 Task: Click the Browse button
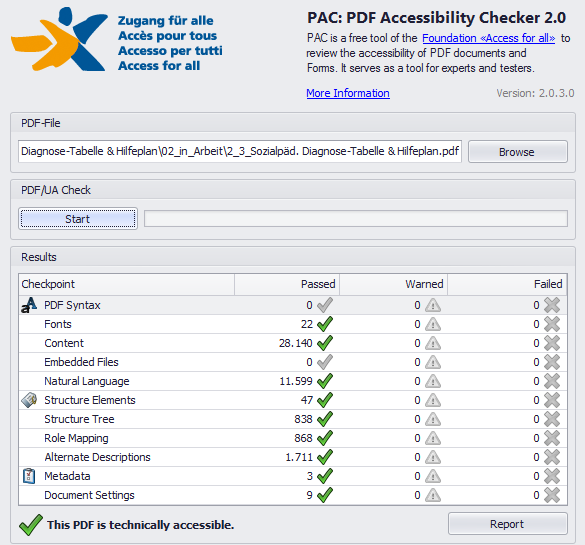coord(518,151)
